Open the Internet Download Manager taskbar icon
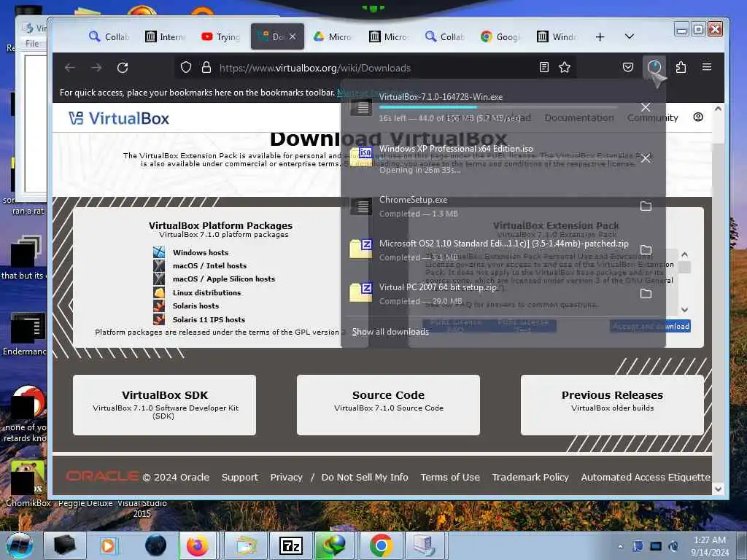Image resolution: width=747 pixels, height=560 pixels. [x=336, y=545]
